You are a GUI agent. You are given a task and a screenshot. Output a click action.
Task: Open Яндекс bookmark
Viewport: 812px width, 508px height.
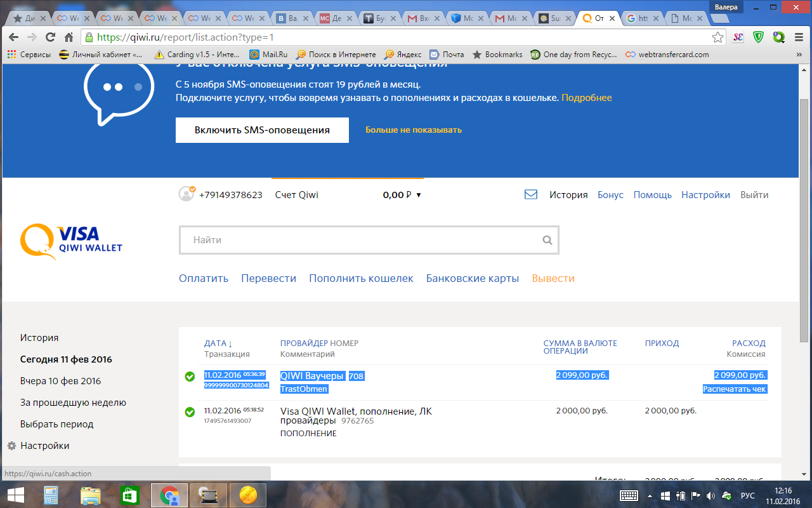(402, 55)
